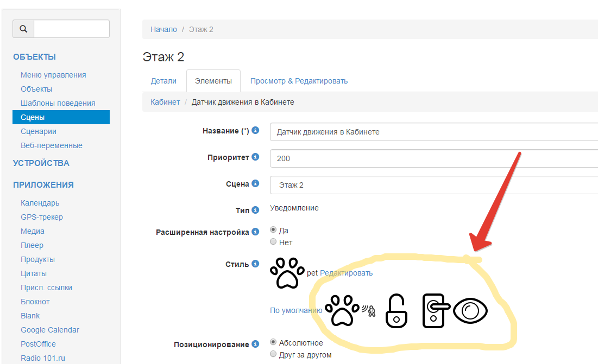Open Присл. ссылки application link

(46, 288)
